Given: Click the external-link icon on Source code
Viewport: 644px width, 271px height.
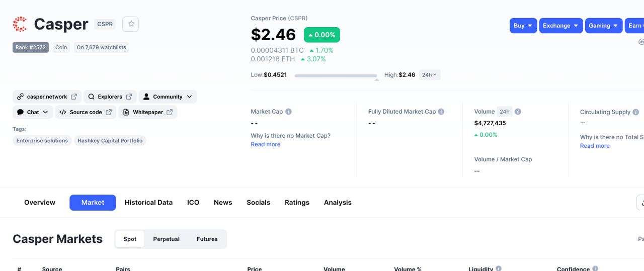Looking at the screenshot, I should point(109,112).
